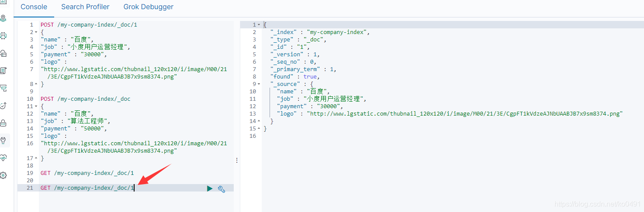The image size is (644, 212).
Task: Click the logo URL on editor line 16
Action: pos(134,147)
